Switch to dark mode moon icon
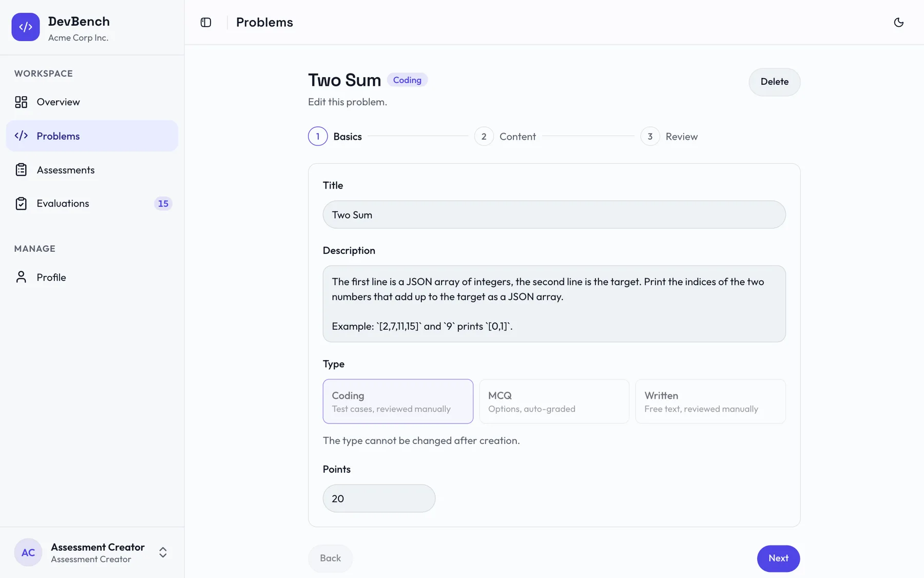The width and height of the screenshot is (924, 578). [898, 22]
